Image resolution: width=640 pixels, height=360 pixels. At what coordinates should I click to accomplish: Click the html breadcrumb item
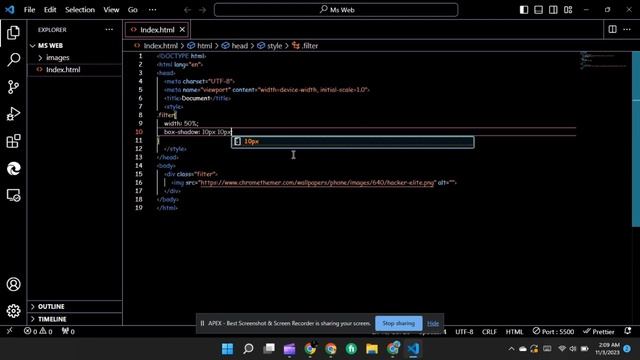coord(200,46)
